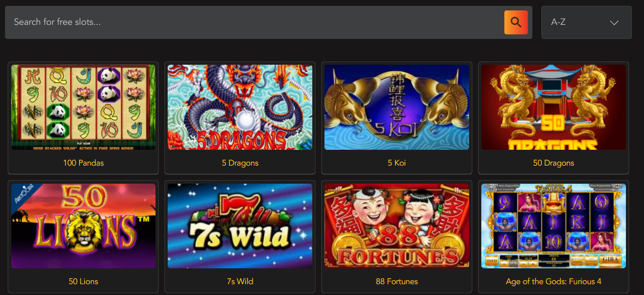Open the 100 Pandas game thumbnail
This screenshot has width=644, height=295.
point(83,107)
